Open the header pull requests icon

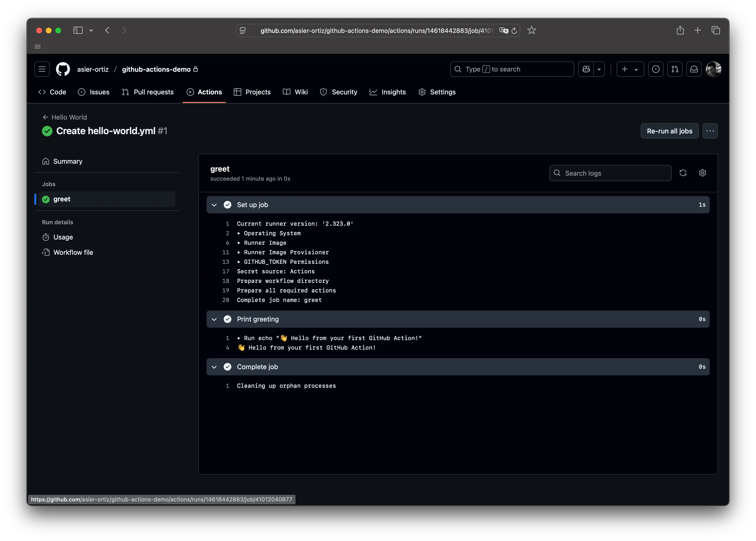675,69
